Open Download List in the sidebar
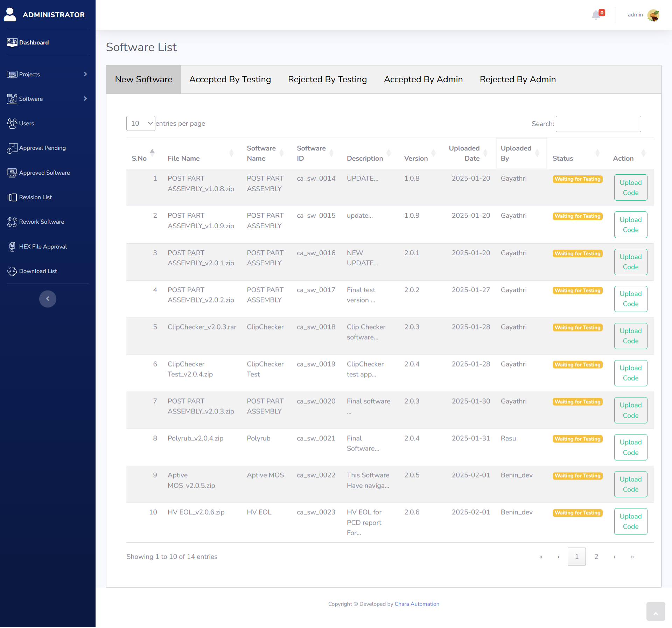 (38, 271)
